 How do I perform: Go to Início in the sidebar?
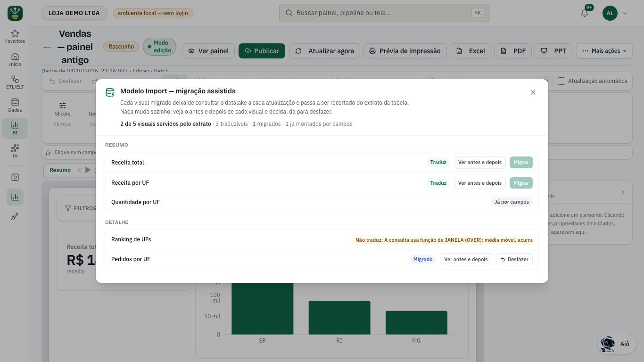(15, 59)
